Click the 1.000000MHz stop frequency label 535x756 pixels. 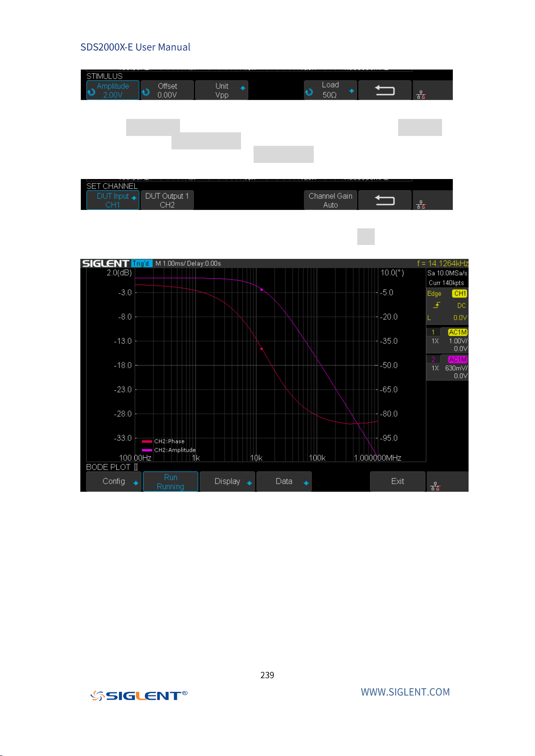point(377,458)
